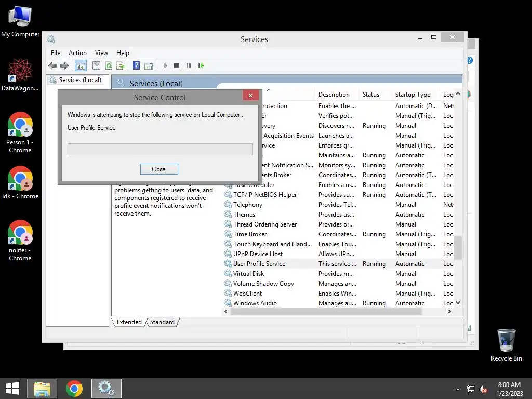Click the vertical scrollbar thumb in services list
Viewport: 532px width, 399px height.
tap(458, 248)
